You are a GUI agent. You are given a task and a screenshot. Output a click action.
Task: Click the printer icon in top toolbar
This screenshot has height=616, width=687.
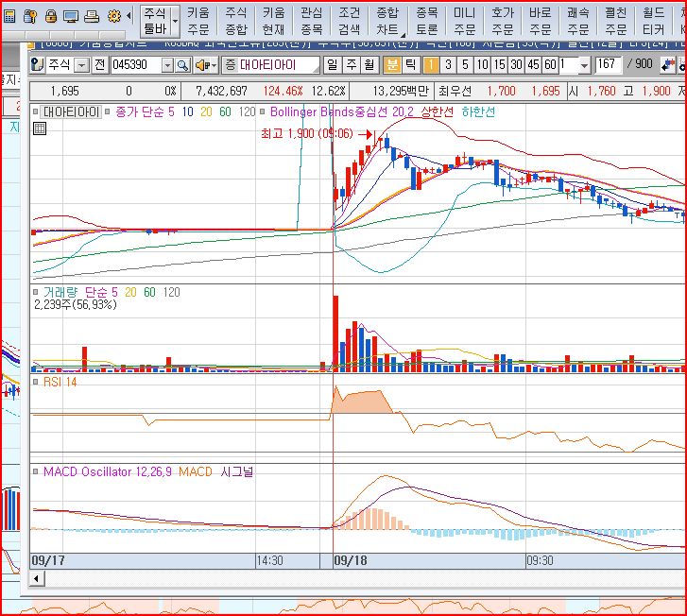tap(92, 16)
